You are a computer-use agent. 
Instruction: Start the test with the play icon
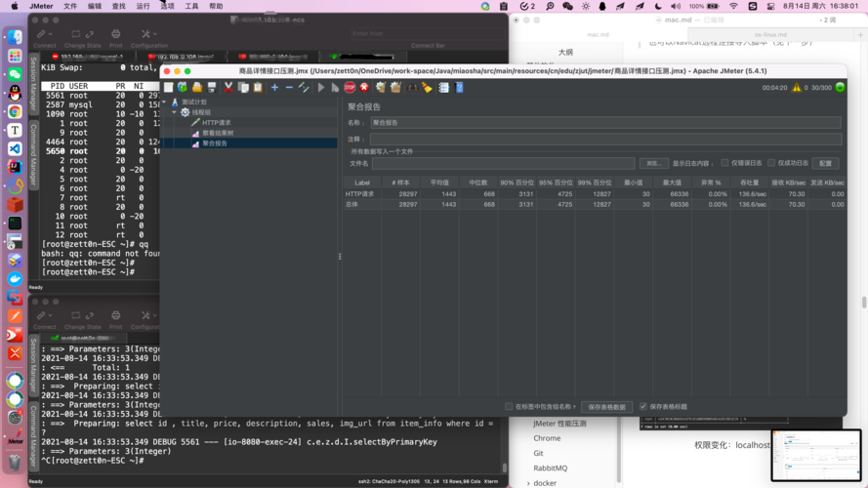320,88
